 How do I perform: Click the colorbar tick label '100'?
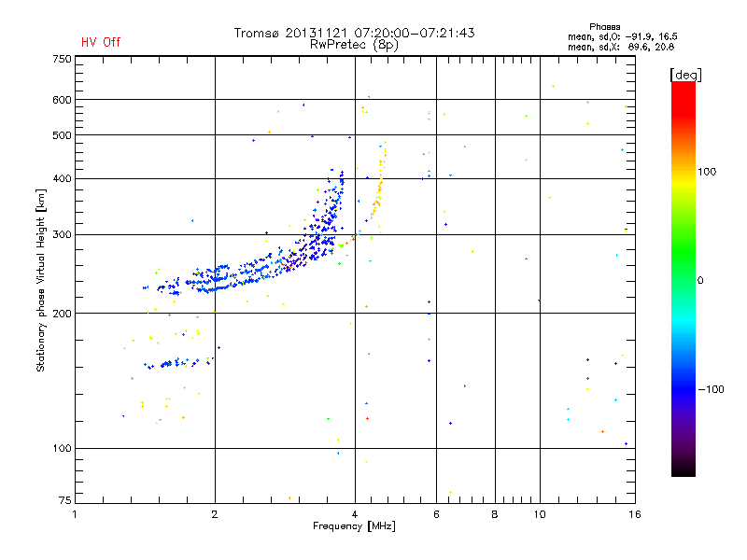tap(707, 172)
